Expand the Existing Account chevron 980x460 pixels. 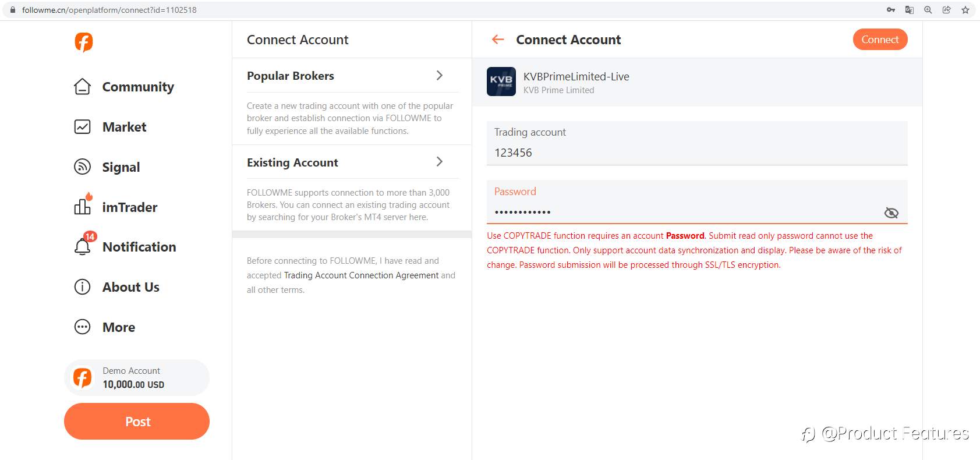(x=440, y=161)
